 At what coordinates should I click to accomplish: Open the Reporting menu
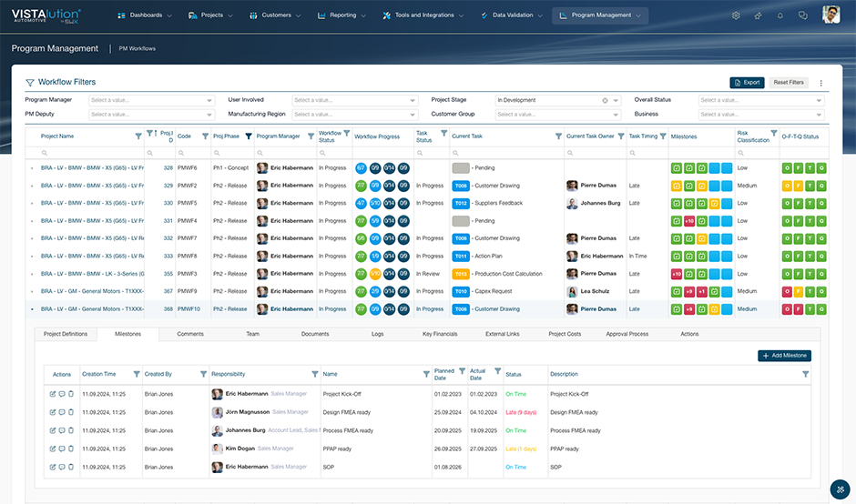click(341, 15)
